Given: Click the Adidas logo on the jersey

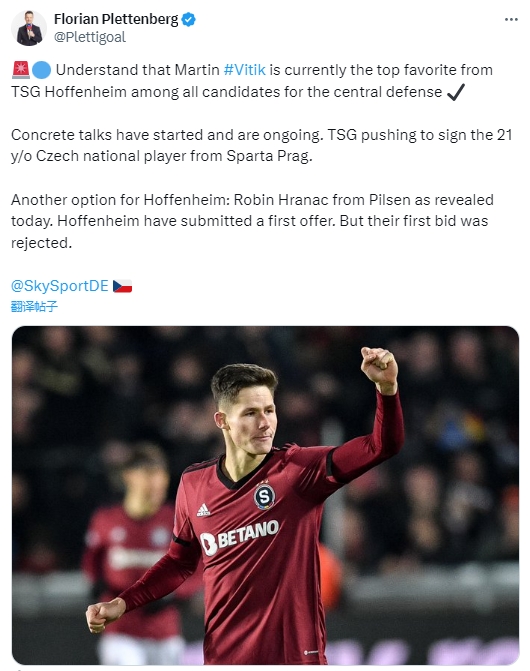Looking at the screenshot, I should pyautogui.click(x=204, y=510).
